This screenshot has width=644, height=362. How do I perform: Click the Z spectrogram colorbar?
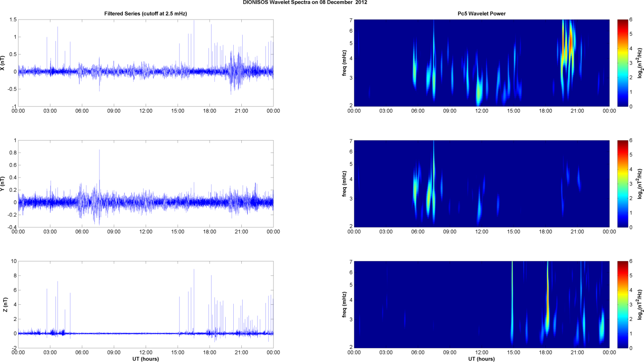pyautogui.click(x=622, y=304)
